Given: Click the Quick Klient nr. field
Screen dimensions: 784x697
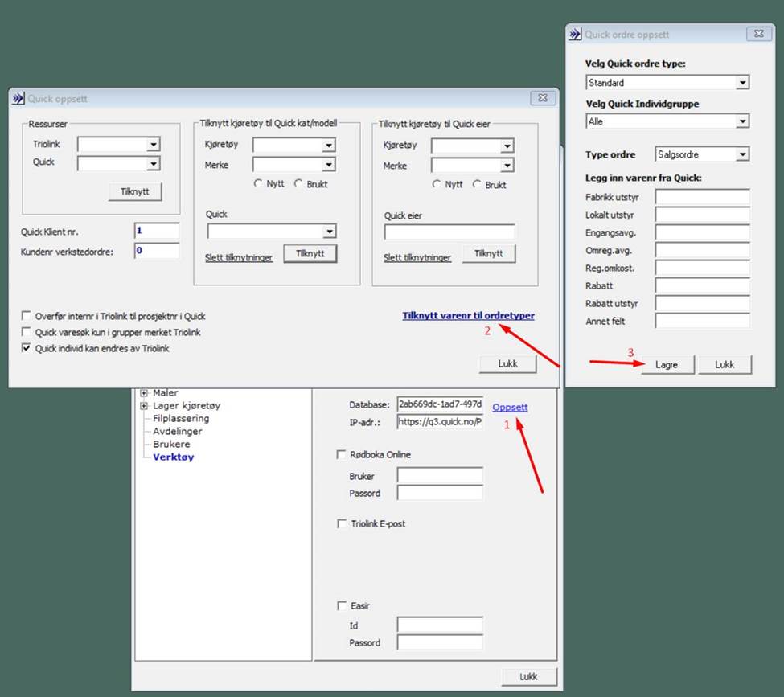Looking at the screenshot, I should (157, 231).
